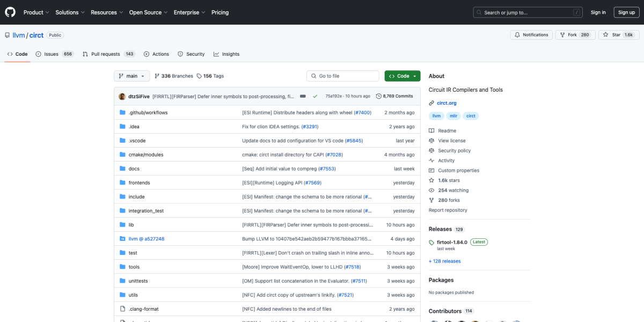644x322 pixels.
Task: Click the llvm submodule folder icon
Action: click(x=122, y=239)
